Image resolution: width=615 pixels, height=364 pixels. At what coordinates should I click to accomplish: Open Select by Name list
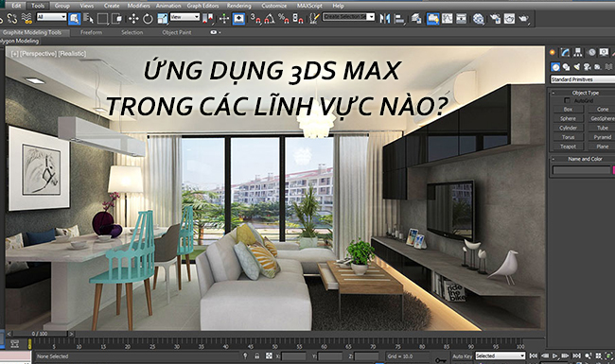[x=89, y=18]
